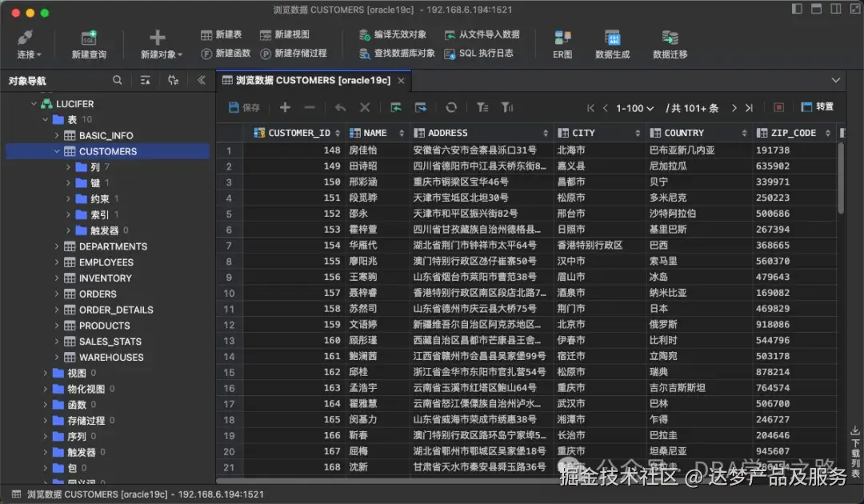Refresh the data grid results
This screenshot has width=864, height=504.
point(450,107)
